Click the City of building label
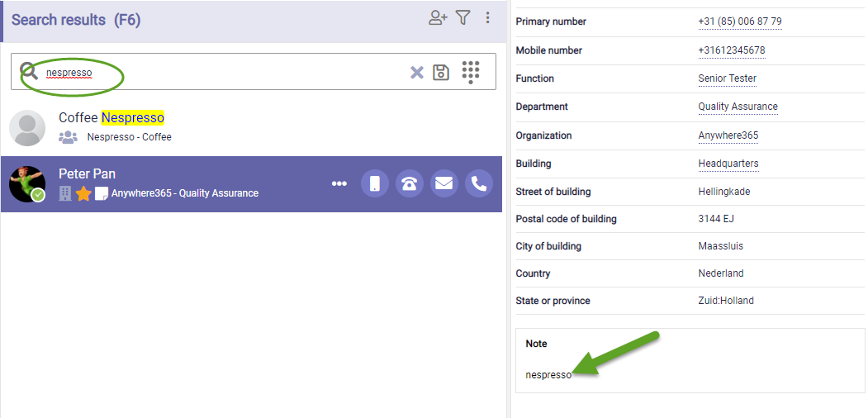The width and height of the screenshot is (868, 418). 548,246
